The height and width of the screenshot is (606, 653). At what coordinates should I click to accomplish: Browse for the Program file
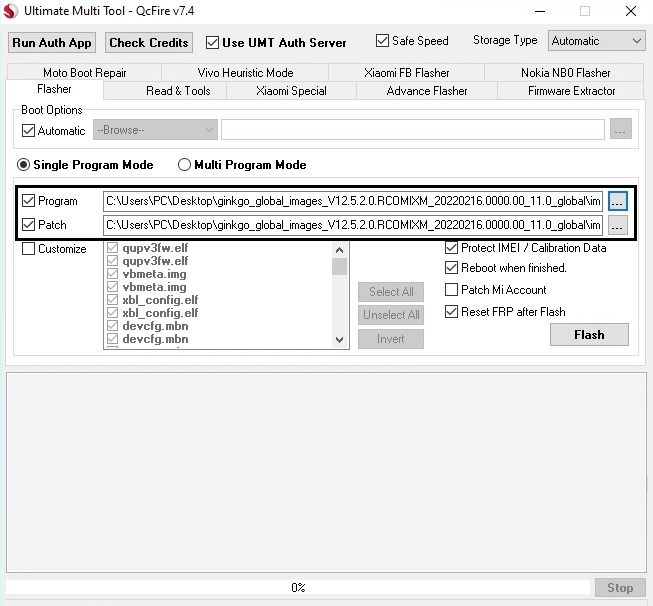tap(617, 201)
